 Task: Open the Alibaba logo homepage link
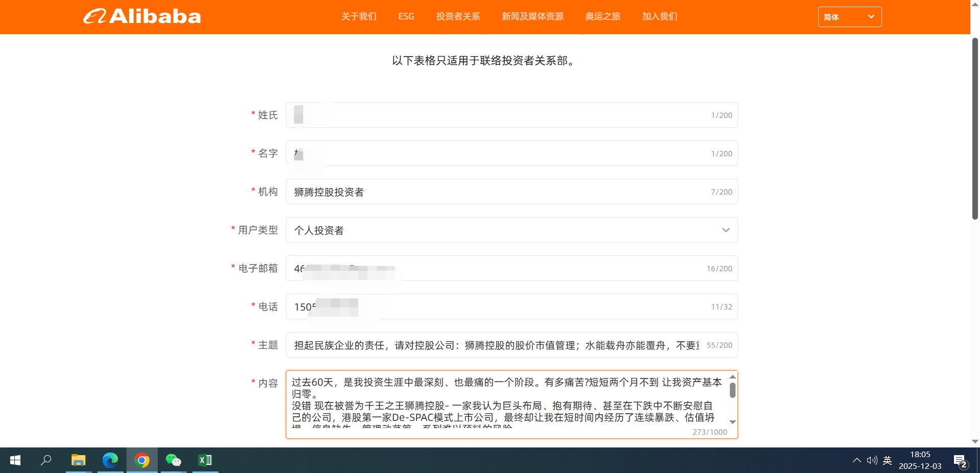[142, 16]
